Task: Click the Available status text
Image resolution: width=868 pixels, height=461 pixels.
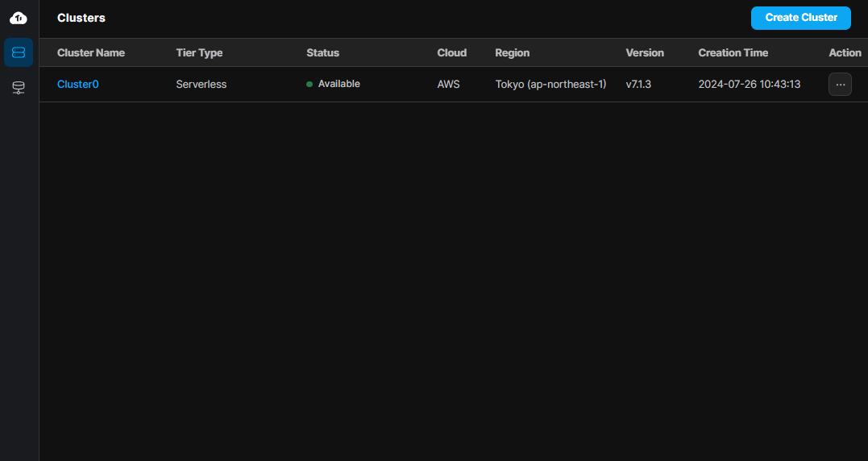Action: [338, 84]
